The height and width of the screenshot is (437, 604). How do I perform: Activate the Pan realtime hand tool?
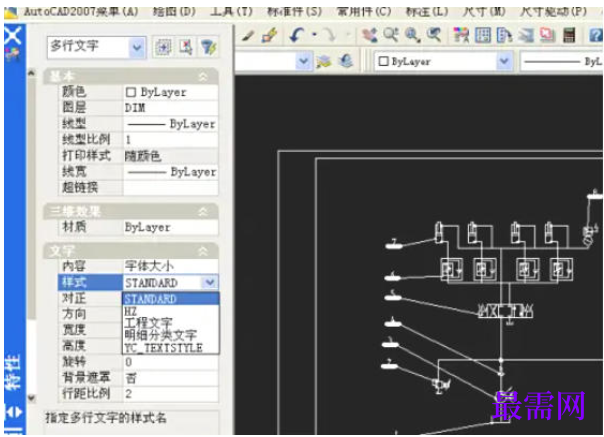tap(370, 35)
